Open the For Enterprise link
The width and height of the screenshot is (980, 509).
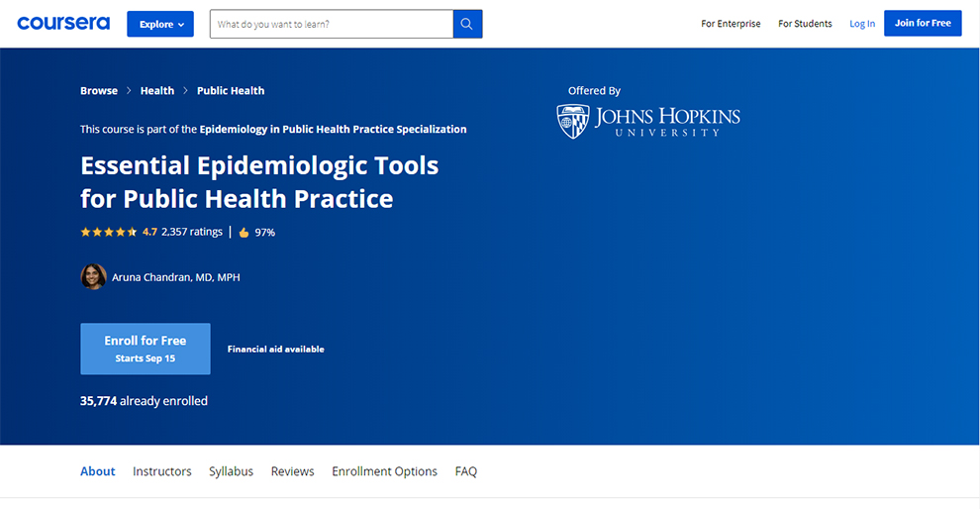[x=731, y=24]
